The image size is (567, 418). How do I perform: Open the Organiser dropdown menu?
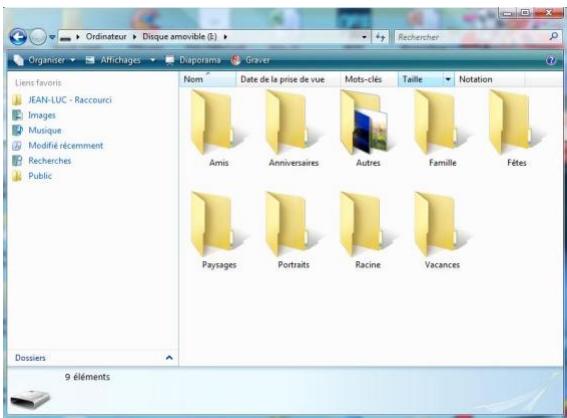pos(44,60)
